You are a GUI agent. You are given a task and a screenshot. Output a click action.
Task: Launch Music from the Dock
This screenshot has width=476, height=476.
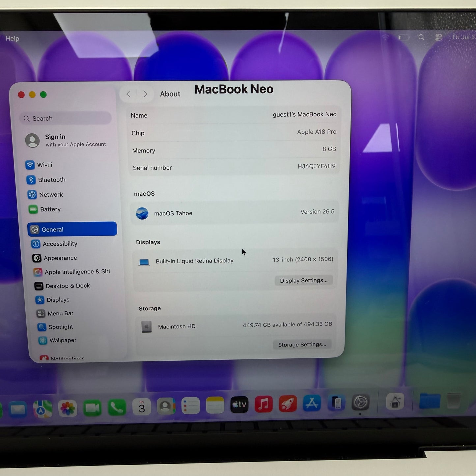click(x=264, y=404)
